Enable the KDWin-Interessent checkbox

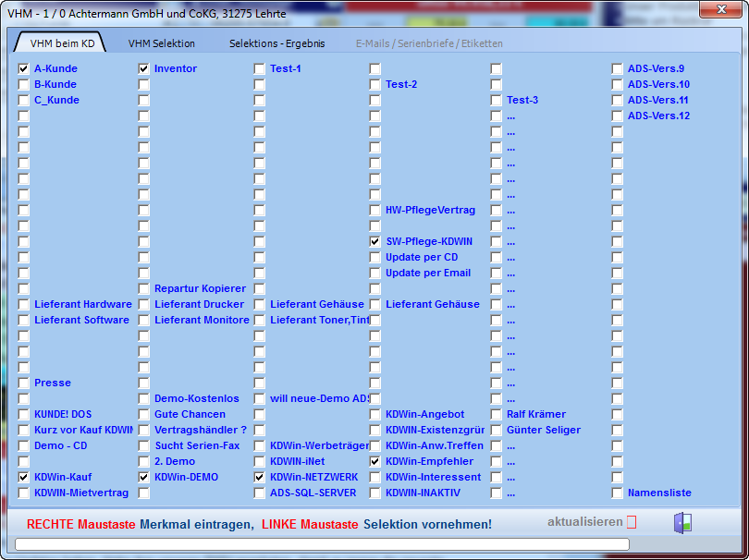(375, 478)
